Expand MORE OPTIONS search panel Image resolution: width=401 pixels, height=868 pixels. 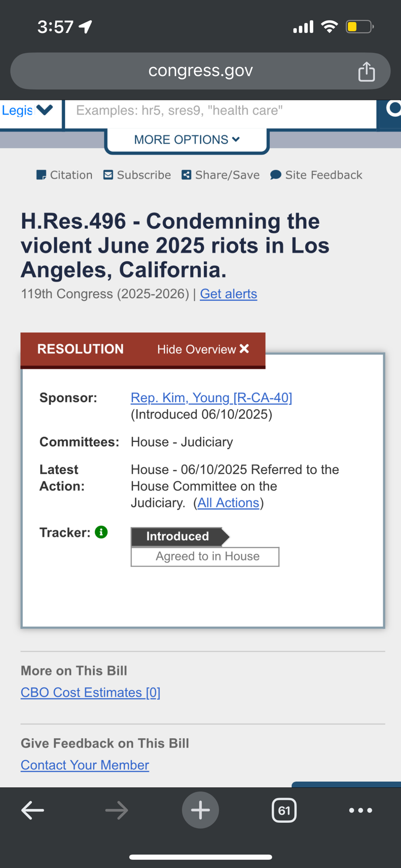[187, 140]
